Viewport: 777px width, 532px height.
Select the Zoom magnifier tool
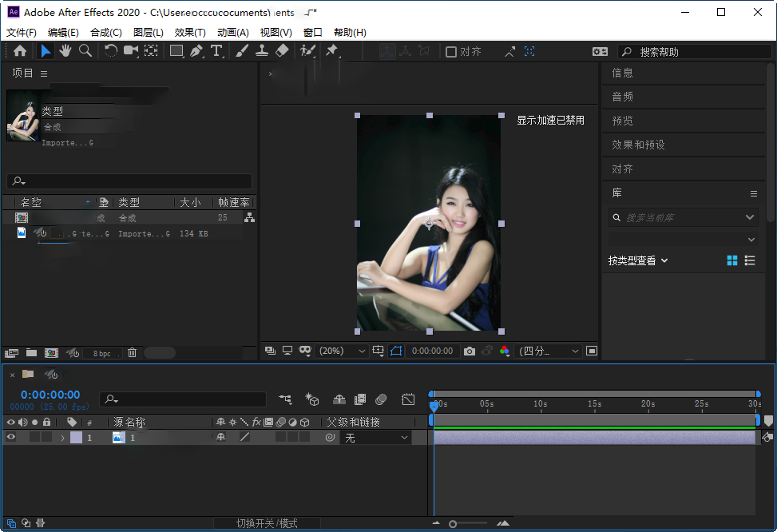pos(85,50)
